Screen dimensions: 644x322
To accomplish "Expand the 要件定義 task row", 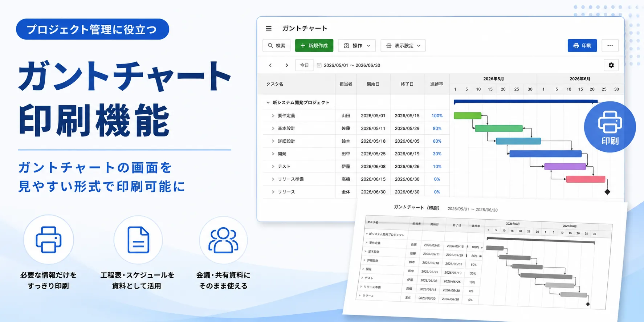I will click(x=273, y=116).
